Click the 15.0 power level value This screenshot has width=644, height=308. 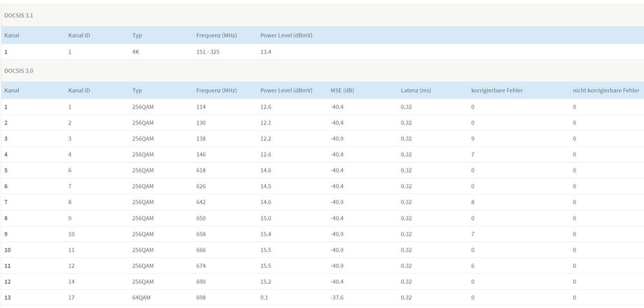click(266, 218)
